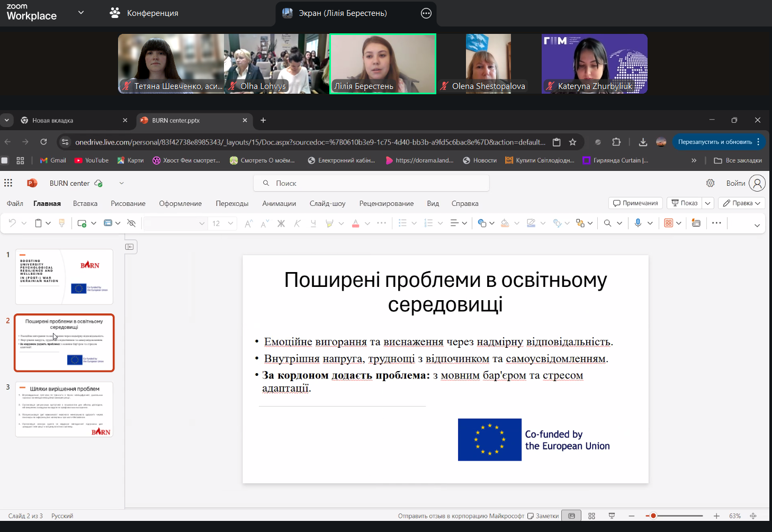Start slideshow from status bar icon

(612, 516)
